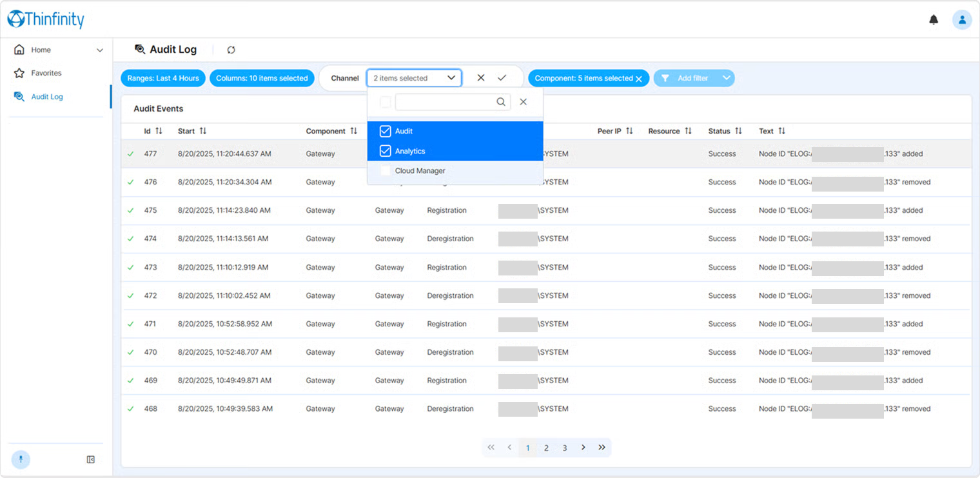980x478 pixels.
Task: Sort the table by Text column
Action: pos(781,131)
